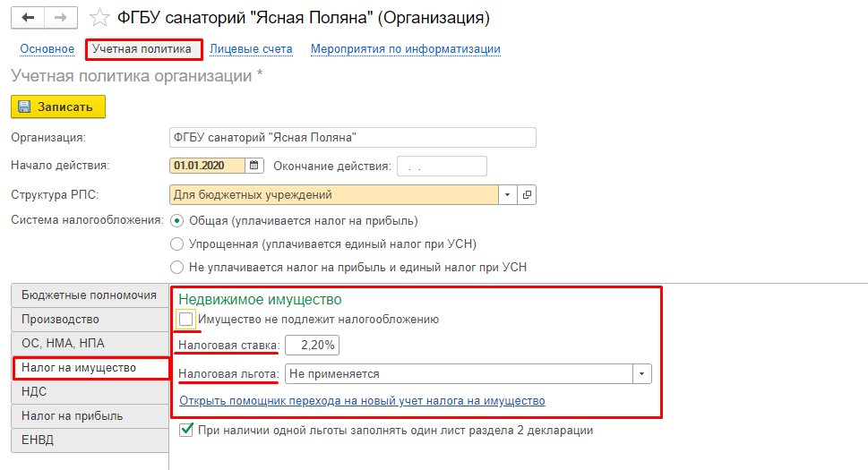This screenshot has width=868, height=470.
Task: Uncheck the one-sheet declaration section 2 checkbox
Action: pyautogui.click(x=186, y=430)
